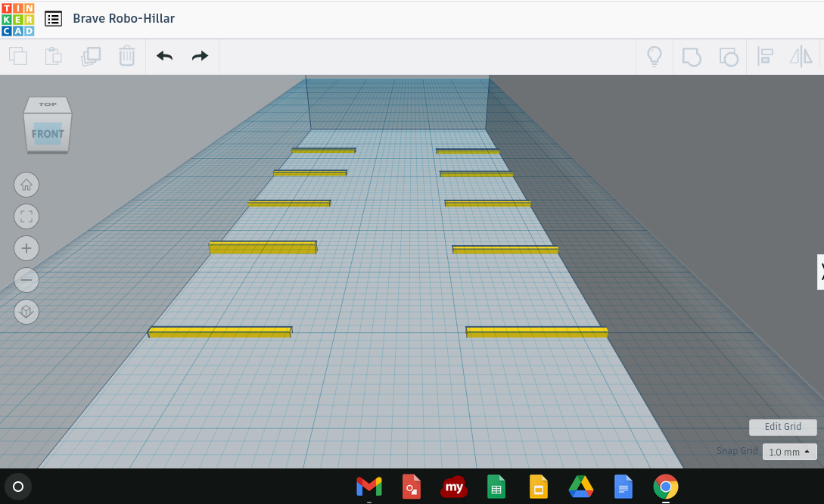The width and height of the screenshot is (824, 504).
Task: Select the thick second-row left yellow bar
Action: pos(263,247)
